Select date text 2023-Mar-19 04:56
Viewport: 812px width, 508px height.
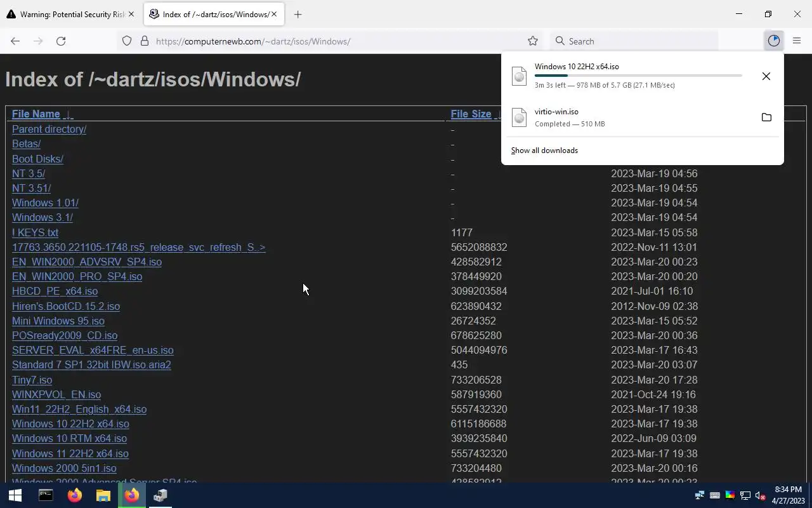click(x=654, y=173)
